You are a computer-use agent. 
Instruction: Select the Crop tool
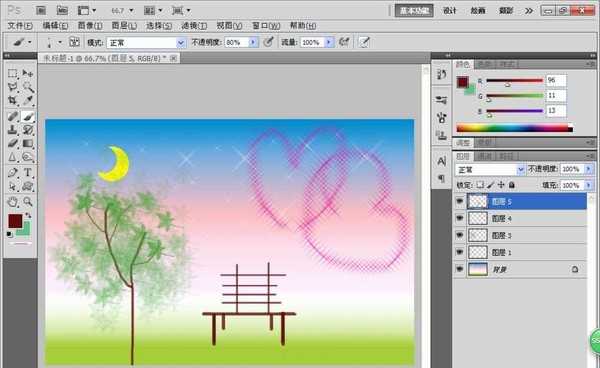pyautogui.click(x=13, y=101)
